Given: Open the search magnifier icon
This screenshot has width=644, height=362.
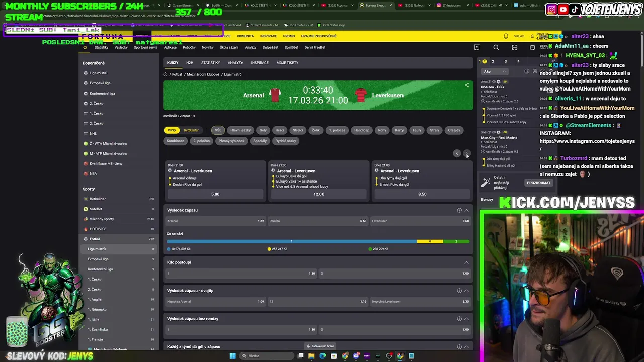Looking at the screenshot, I should pos(496,48).
